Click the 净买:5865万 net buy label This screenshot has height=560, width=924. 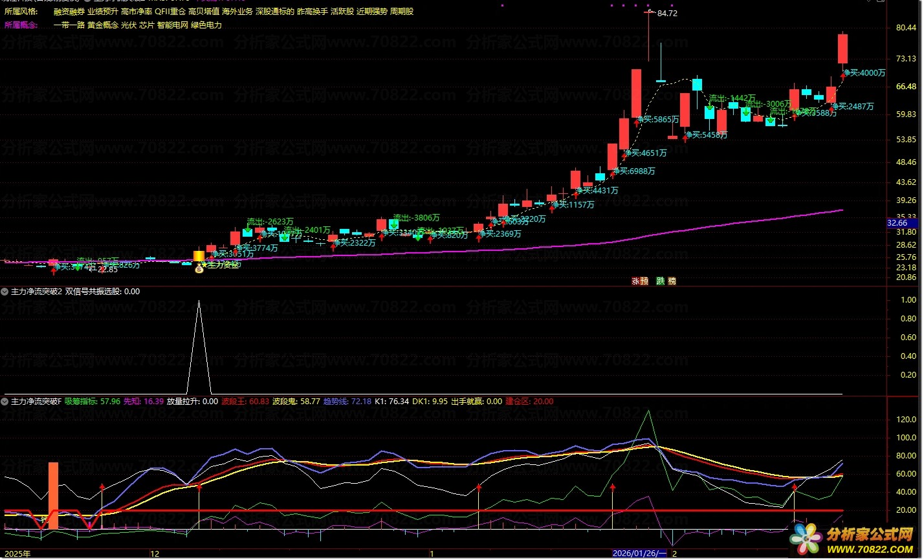click(x=658, y=120)
